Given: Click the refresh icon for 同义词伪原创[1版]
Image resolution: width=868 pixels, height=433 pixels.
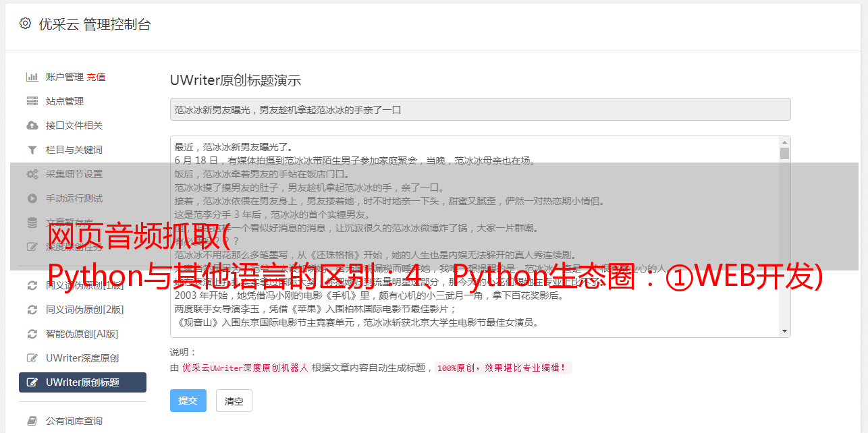Looking at the screenshot, I should point(32,285).
